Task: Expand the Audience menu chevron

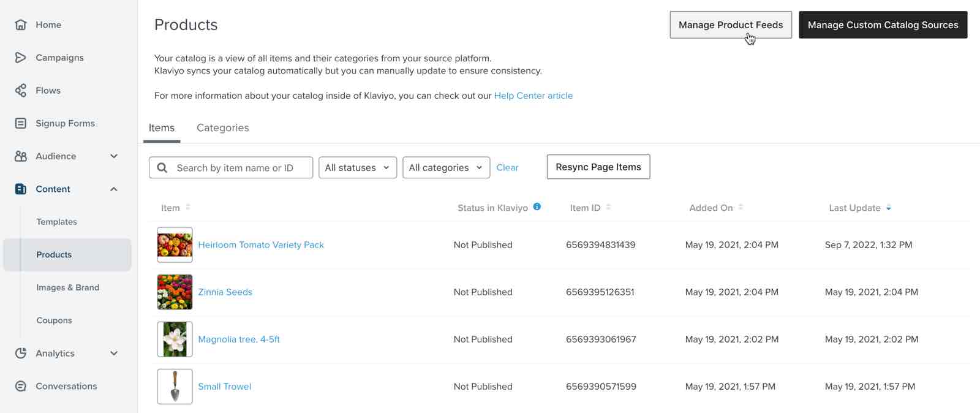Action: click(x=114, y=156)
